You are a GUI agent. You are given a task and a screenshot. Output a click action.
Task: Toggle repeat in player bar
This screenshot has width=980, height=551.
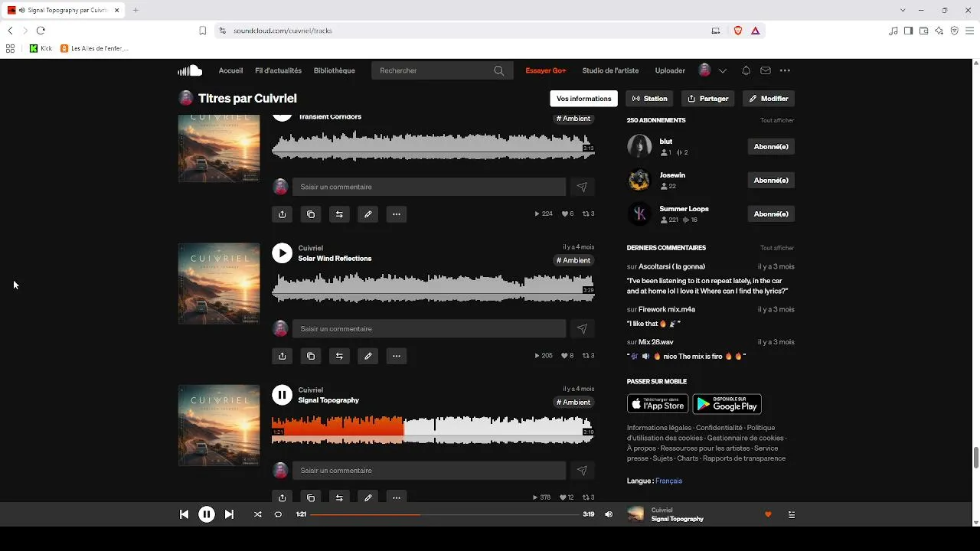coord(278,514)
